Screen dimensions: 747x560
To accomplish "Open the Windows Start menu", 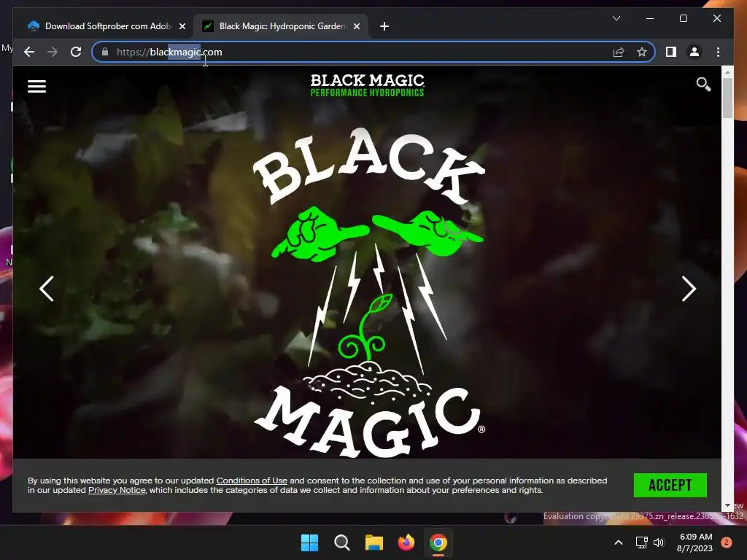I will point(309,542).
